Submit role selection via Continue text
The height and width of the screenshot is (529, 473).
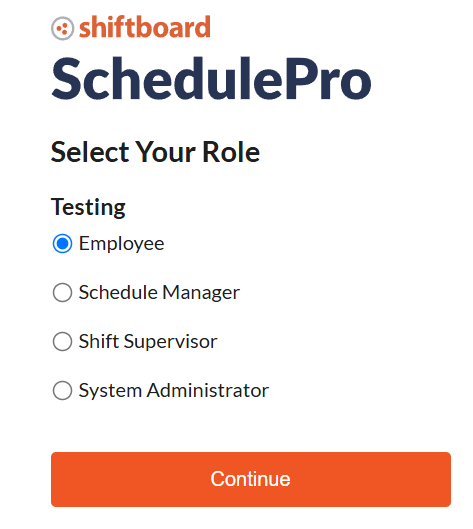[250, 479]
